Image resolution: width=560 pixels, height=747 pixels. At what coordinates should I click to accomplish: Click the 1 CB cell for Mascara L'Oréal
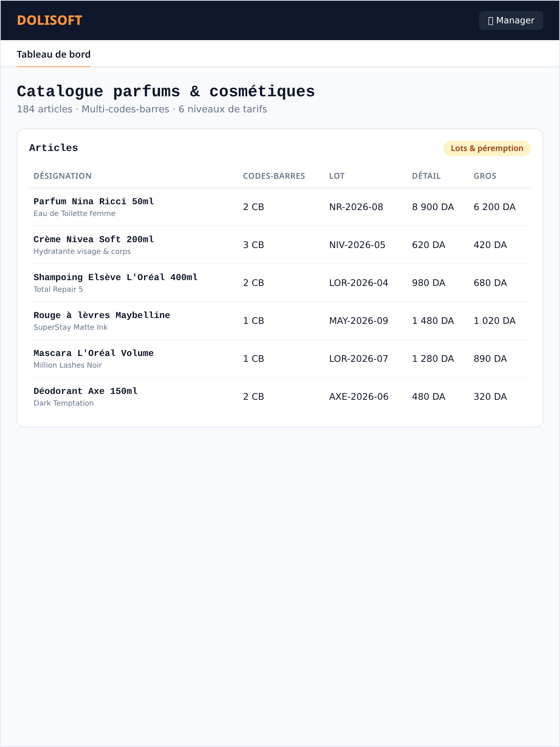coord(253,359)
